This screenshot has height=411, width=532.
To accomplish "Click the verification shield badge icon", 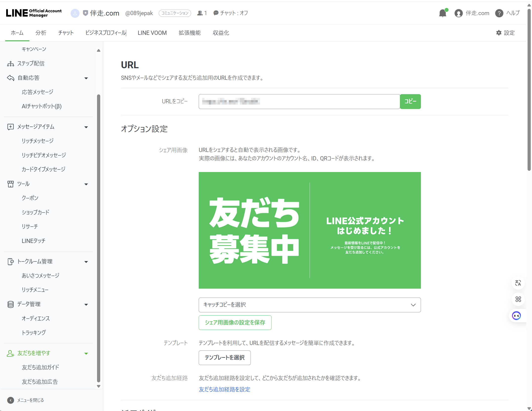I will tap(85, 13).
